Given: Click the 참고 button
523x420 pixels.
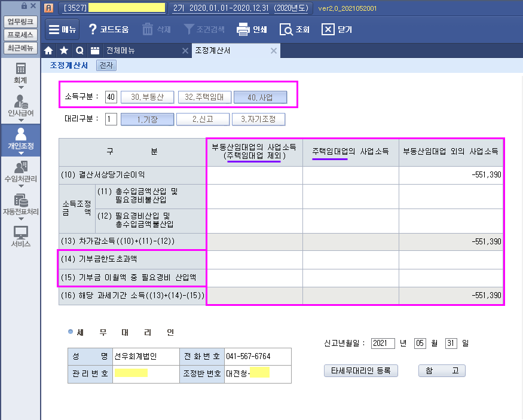Looking at the screenshot, I should point(442,371).
